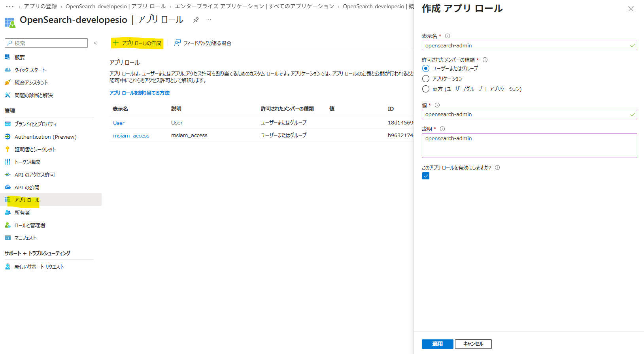Click the 説明 text area

[529, 146]
